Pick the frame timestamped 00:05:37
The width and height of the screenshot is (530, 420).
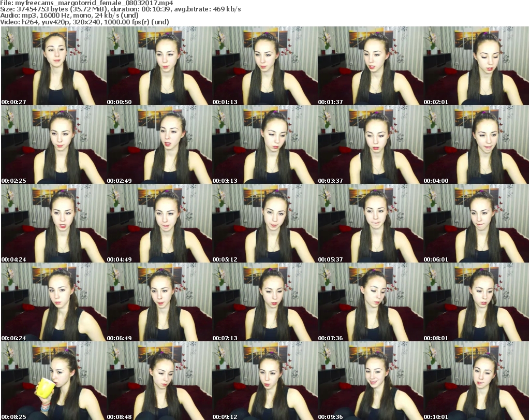371,224
